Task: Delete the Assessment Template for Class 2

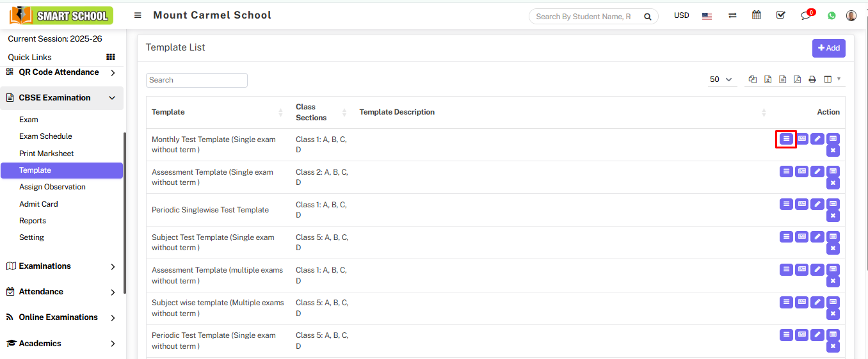Action: [833, 183]
